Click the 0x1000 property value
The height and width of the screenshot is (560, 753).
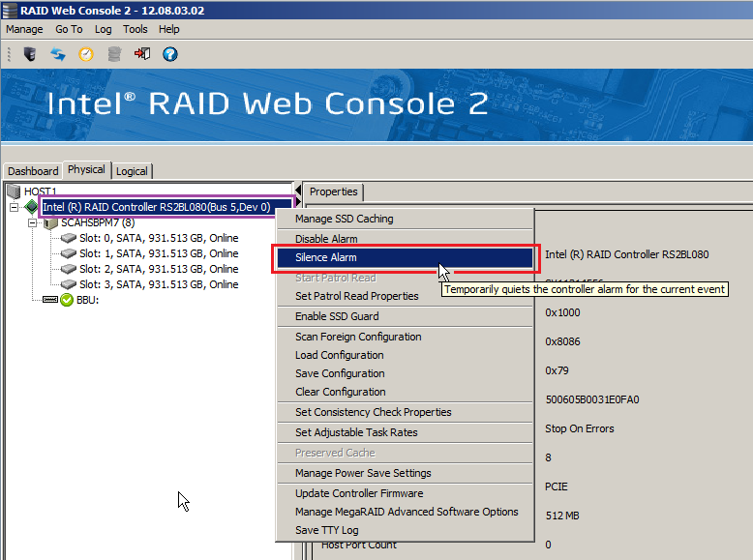tap(562, 312)
